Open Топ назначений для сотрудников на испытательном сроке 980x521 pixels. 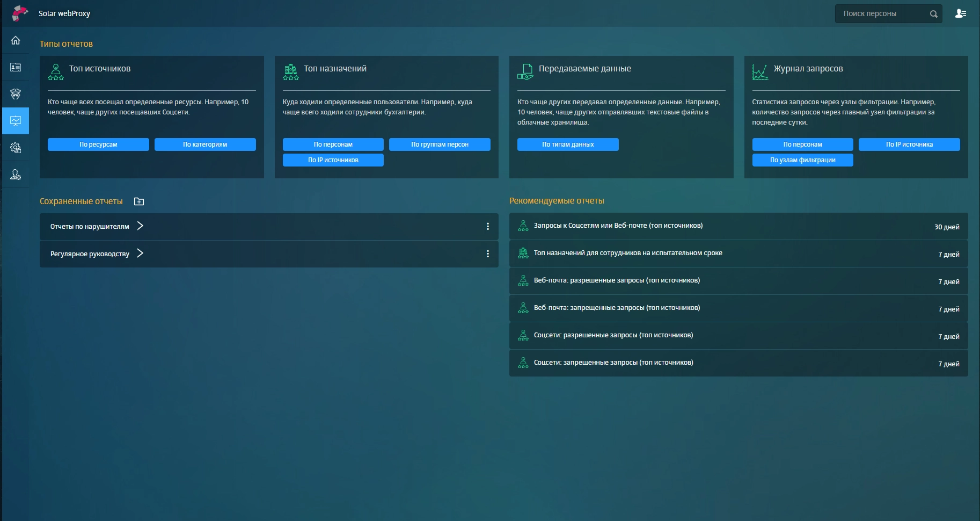pyautogui.click(x=738, y=254)
